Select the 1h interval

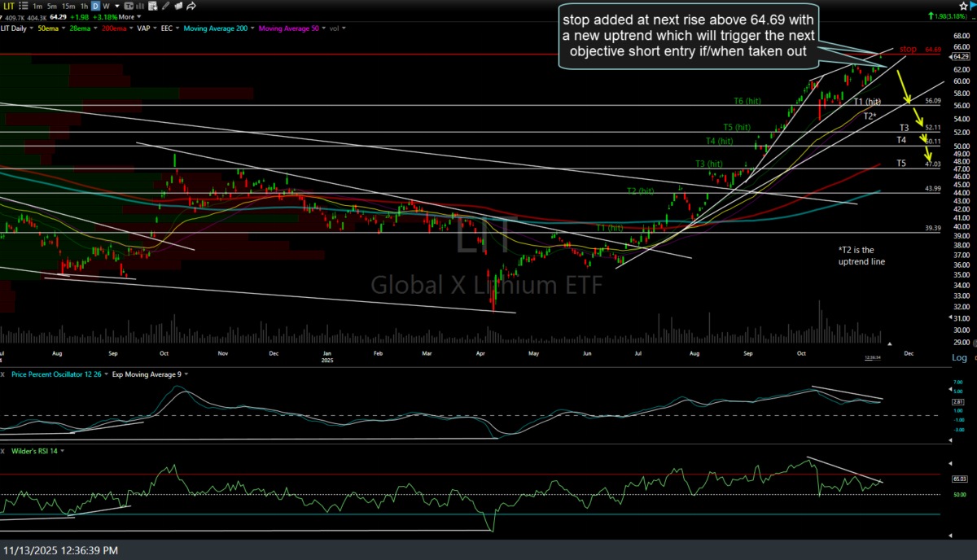[x=84, y=7]
